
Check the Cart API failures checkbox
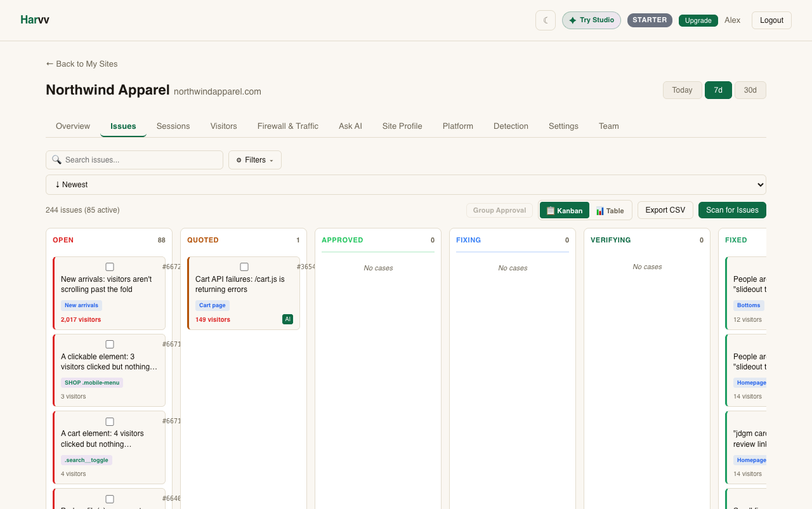244,267
